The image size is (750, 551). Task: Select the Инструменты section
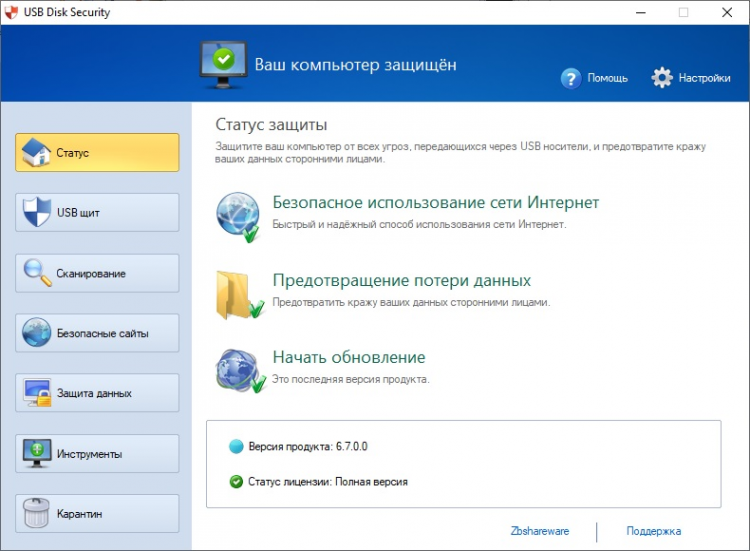(97, 453)
